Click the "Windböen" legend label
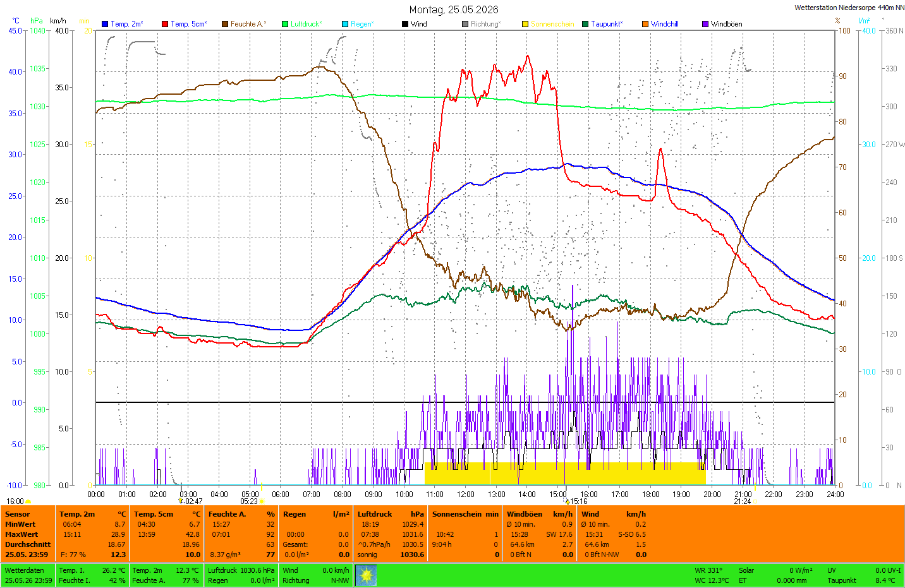905x588 pixels. coord(727,24)
